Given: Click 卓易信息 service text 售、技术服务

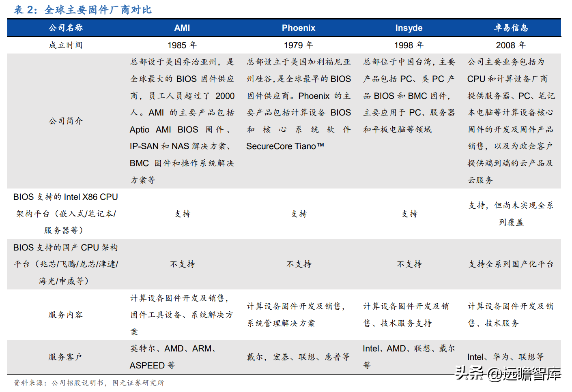Looking at the screenshot, I should [x=493, y=323].
